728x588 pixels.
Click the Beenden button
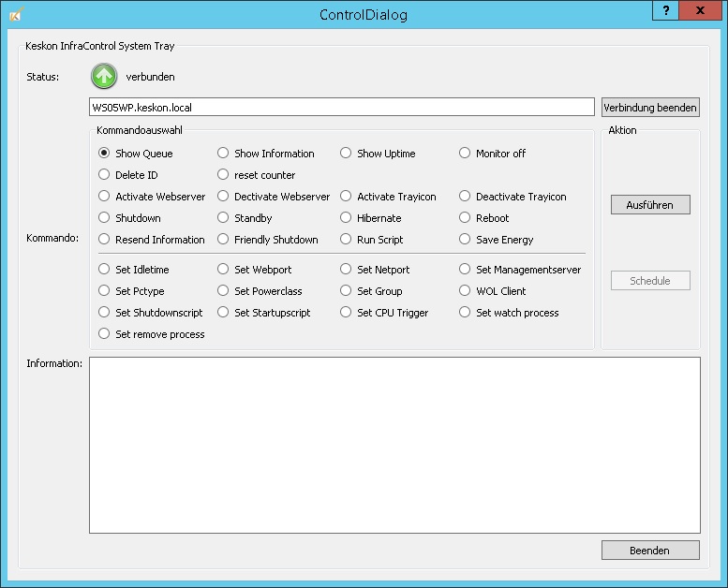650,551
